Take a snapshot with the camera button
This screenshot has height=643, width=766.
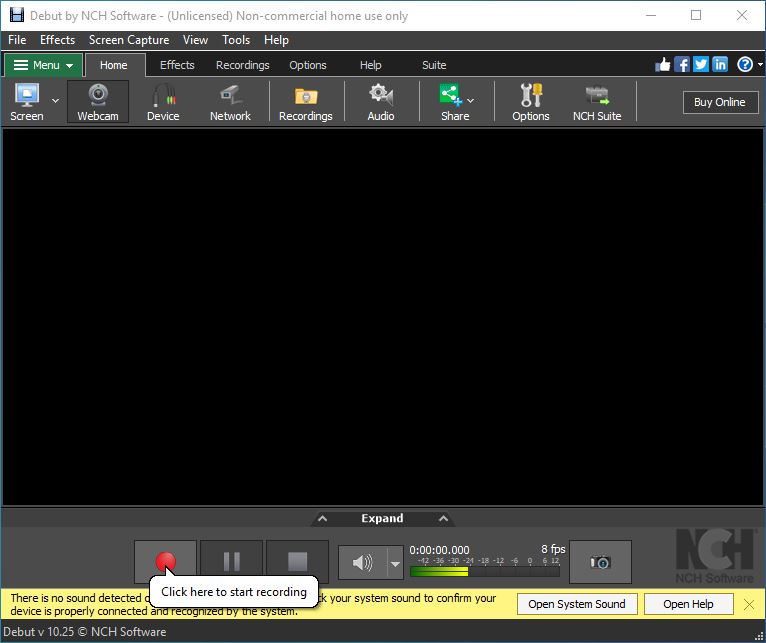pos(600,562)
